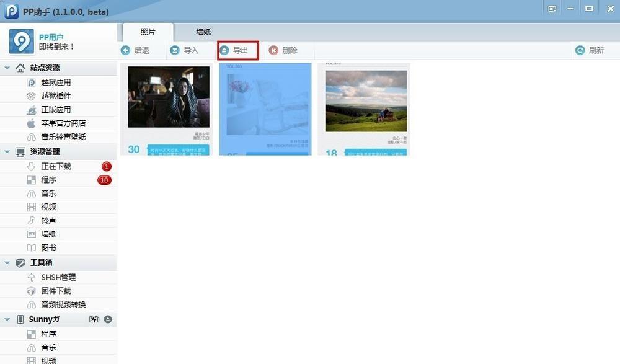Click the 视频 film icon under 资源管理
620x364 pixels.
tap(31, 207)
